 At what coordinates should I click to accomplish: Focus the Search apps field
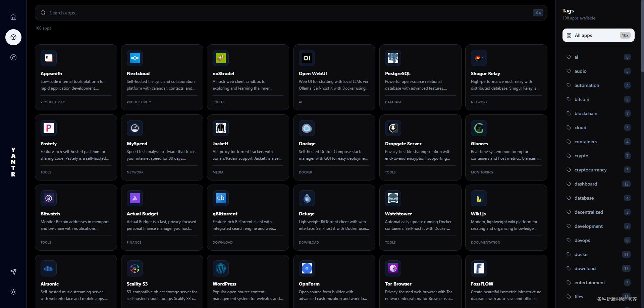291,13
